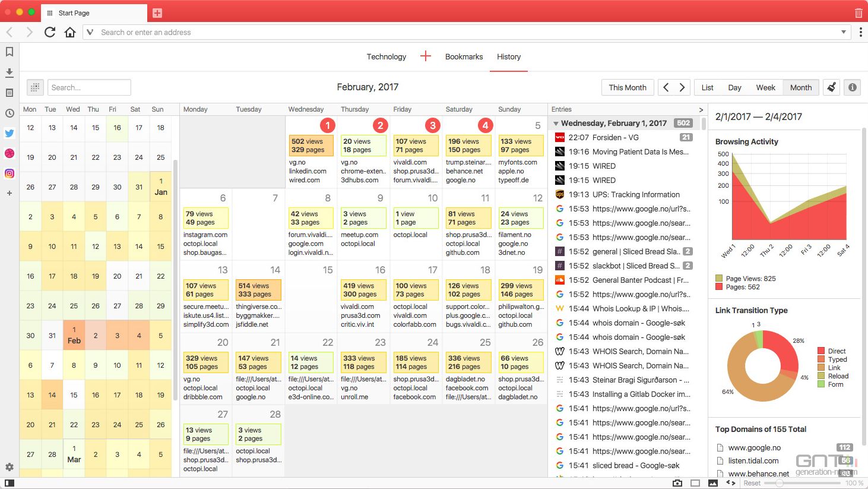Open the History clock side panel
Image resolution: width=868 pixels, height=489 pixels.
coord(9,113)
